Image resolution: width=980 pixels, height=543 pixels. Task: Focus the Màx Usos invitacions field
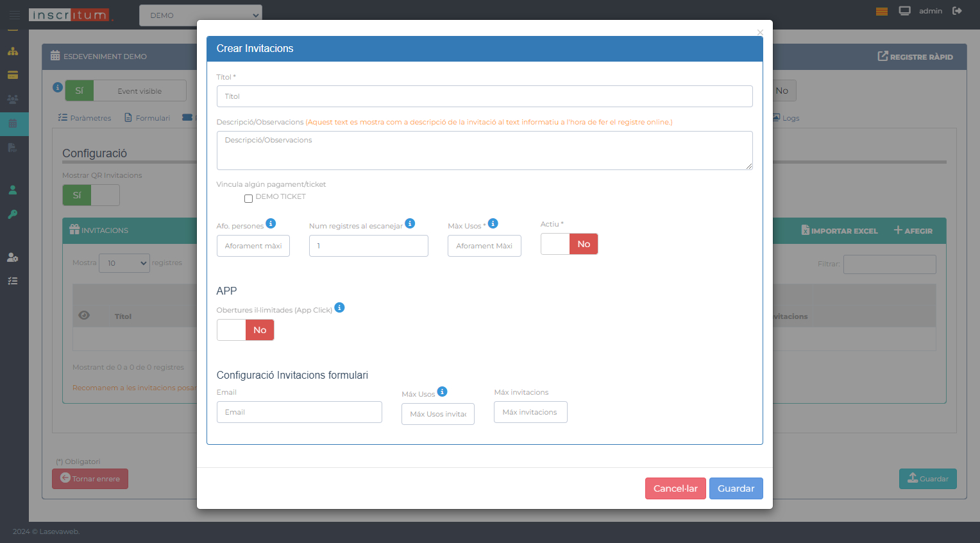pyautogui.click(x=438, y=414)
